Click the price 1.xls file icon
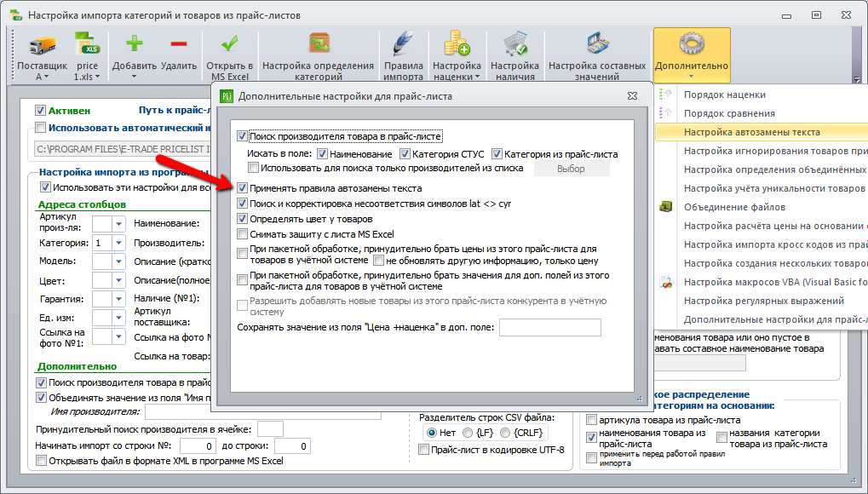Viewport: 868px width, 494px height. pyautogui.click(x=87, y=45)
